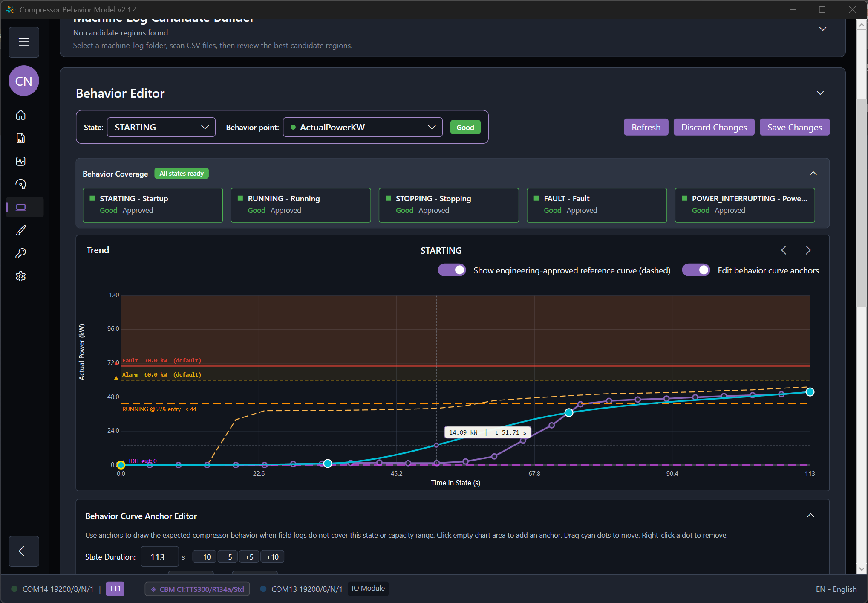Increase state duration with +5 button
868x603 pixels.
coord(249,557)
